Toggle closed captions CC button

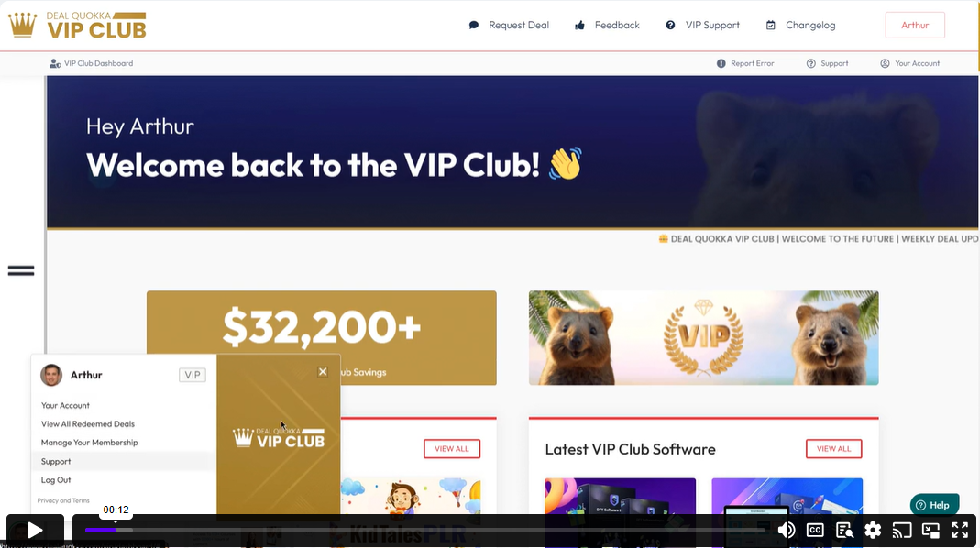815,531
